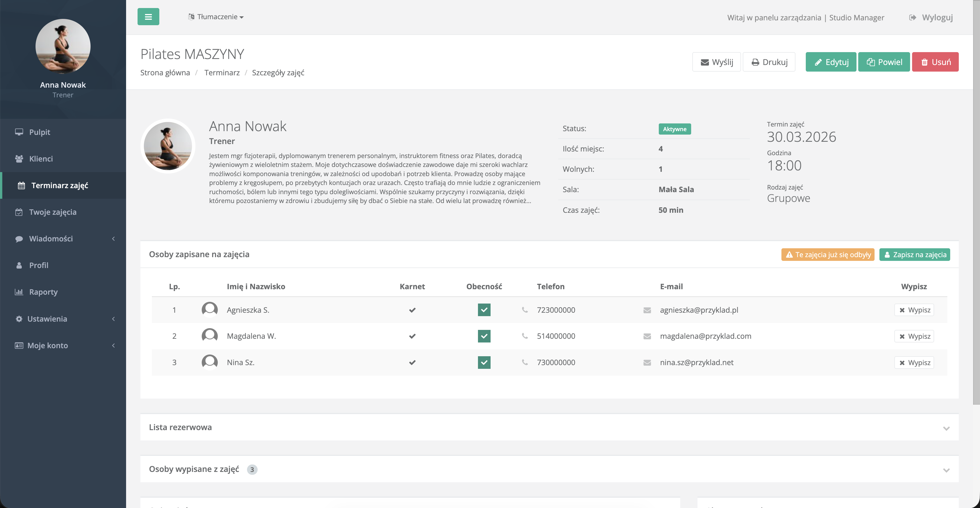Toggle attendance checkbox for Magdalena W.
Viewport: 980px width, 508px height.
[484, 336]
